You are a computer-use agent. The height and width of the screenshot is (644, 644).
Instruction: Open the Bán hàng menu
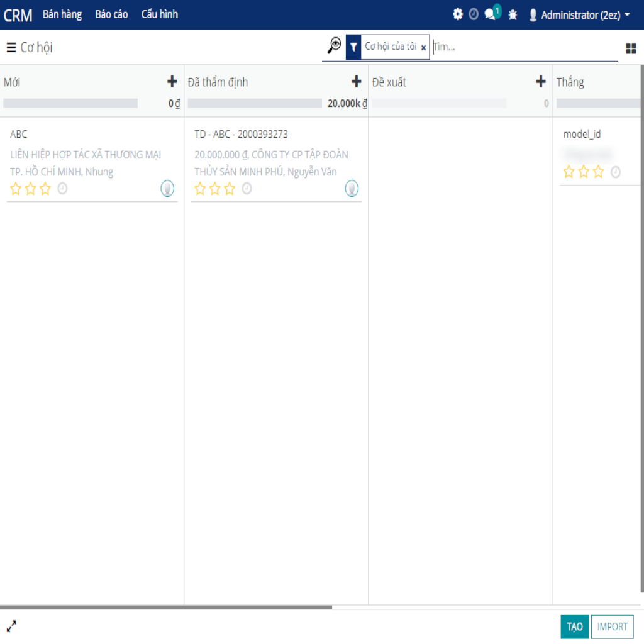pos(62,14)
